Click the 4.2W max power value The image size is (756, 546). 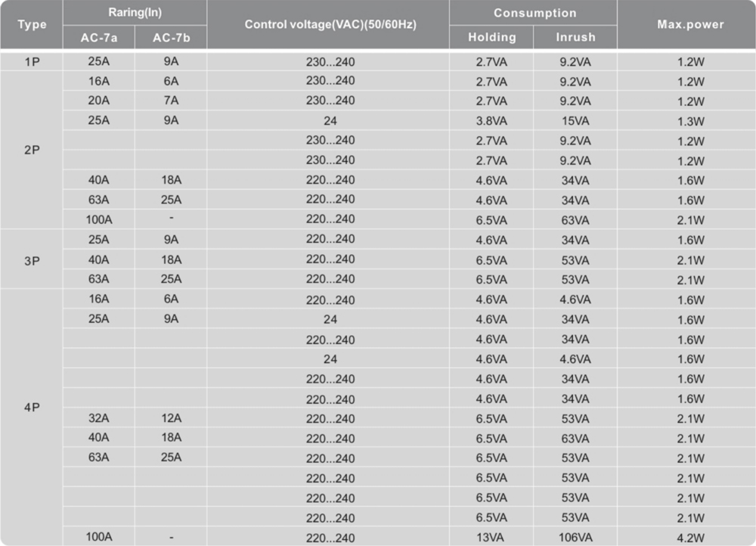tap(690, 538)
